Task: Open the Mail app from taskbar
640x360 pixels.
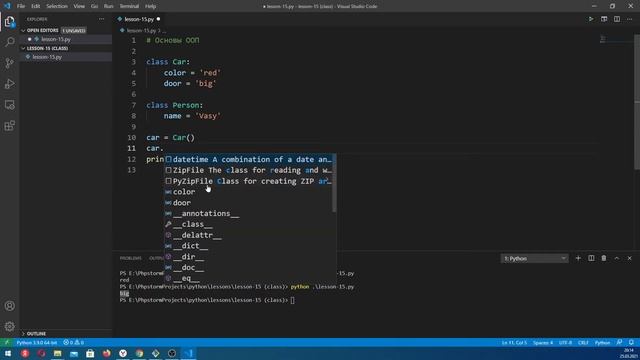Action: point(74,353)
